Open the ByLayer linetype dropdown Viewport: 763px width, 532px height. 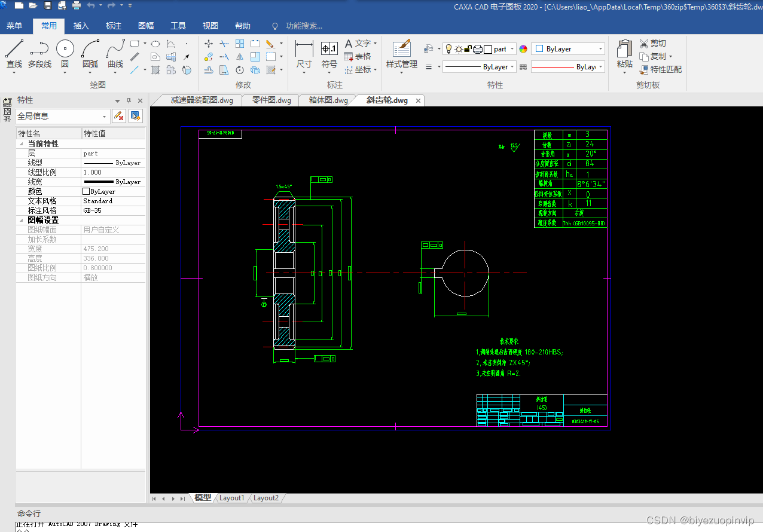(x=512, y=67)
